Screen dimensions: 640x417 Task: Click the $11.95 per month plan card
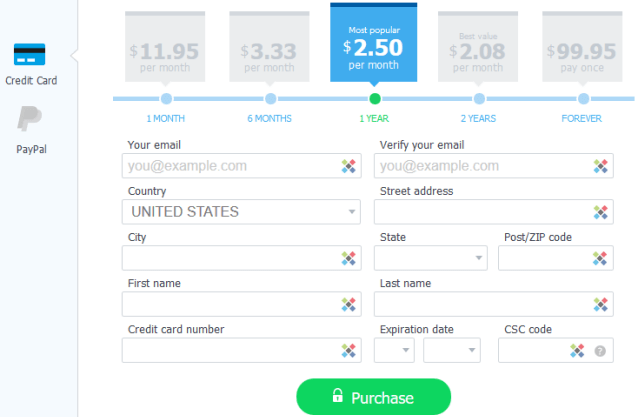(x=166, y=52)
